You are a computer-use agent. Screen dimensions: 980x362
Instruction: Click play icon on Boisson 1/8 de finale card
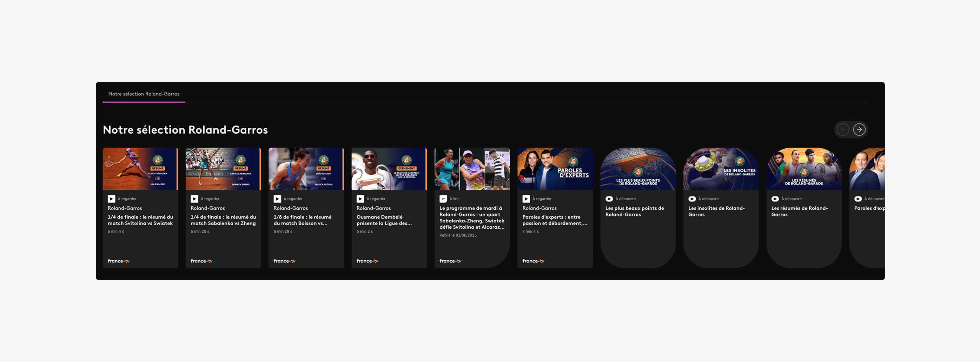click(x=277, y=199)
